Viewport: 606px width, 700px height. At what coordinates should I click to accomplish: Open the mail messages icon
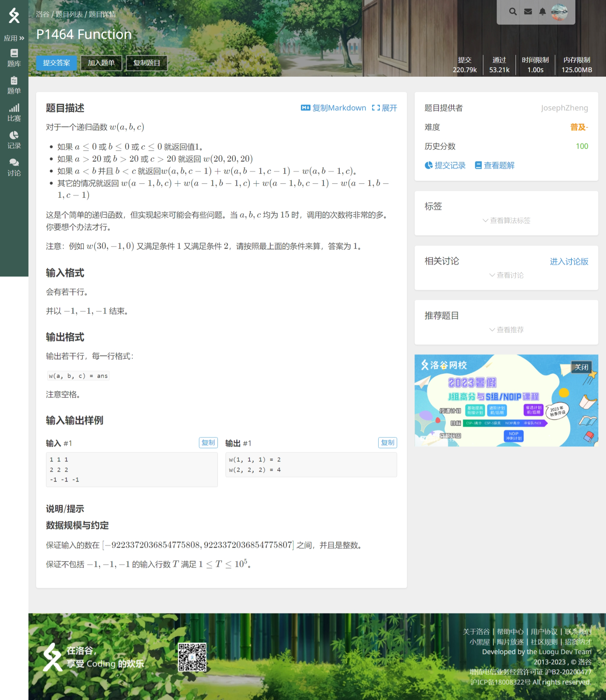tap(528, 12)
